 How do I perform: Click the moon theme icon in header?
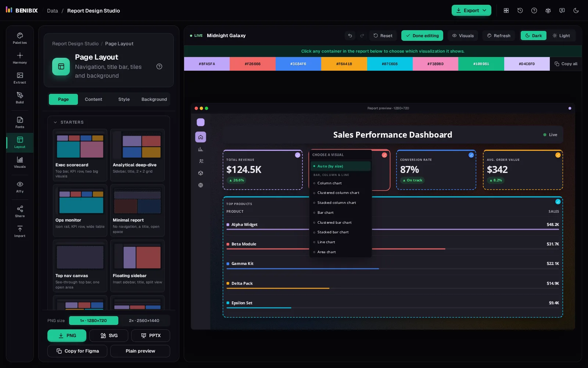tap(576, 11)
